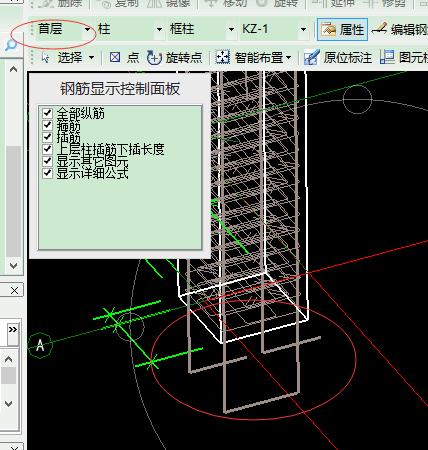The height and width of the screenshot is (450, 428).
Task: Open the KZ-1 component name dropdown
Action: click(303, 30)
